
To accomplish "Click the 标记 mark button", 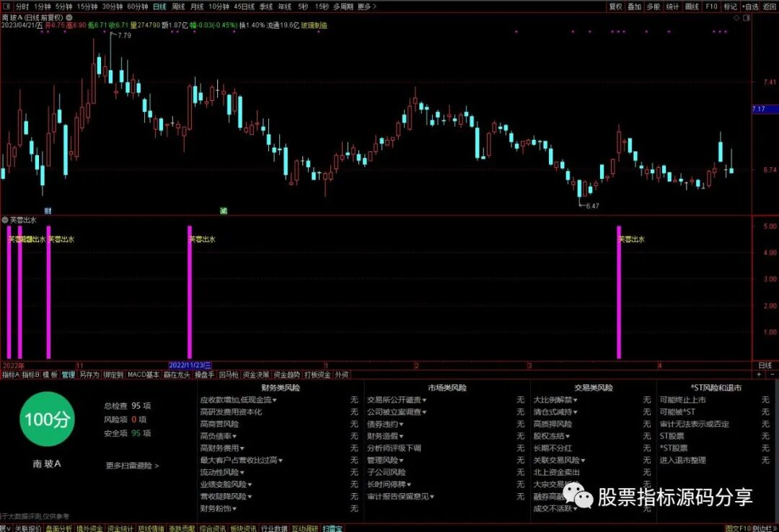I will (730, 6).
